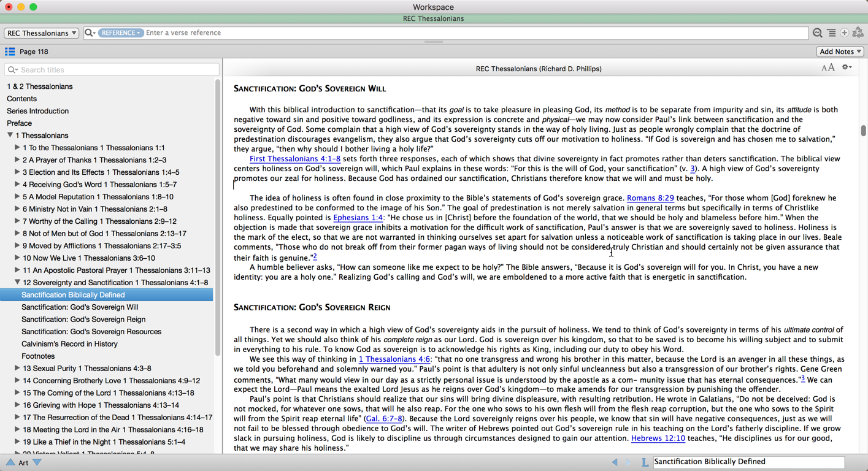Click the AA text size icon

[x=828, y=68]
